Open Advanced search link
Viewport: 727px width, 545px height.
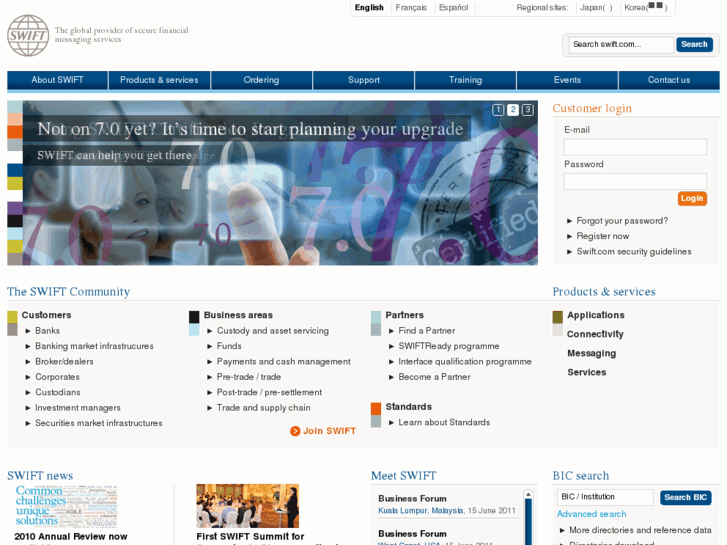pos(591,514)
